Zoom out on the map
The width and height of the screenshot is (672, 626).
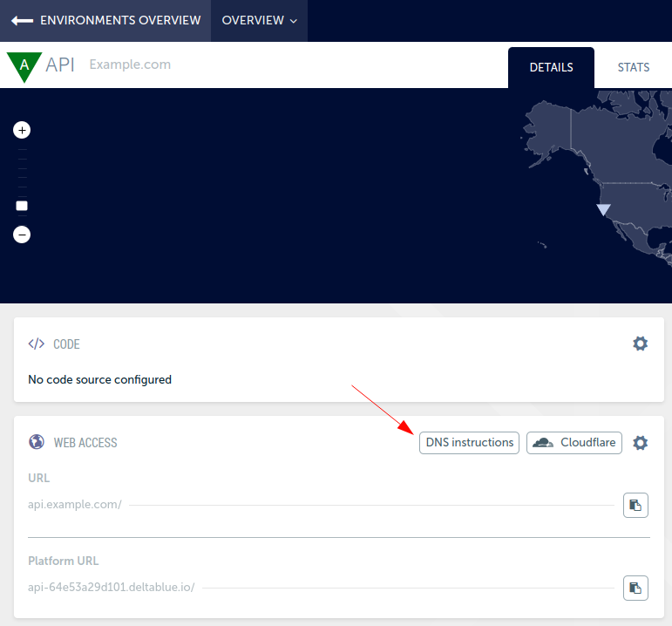[x=23, y=235]
